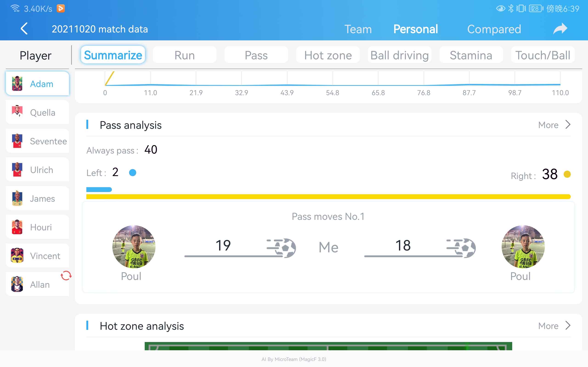Select Vincent's player avatar icon
588x367 pixels.
click(17, 256)
